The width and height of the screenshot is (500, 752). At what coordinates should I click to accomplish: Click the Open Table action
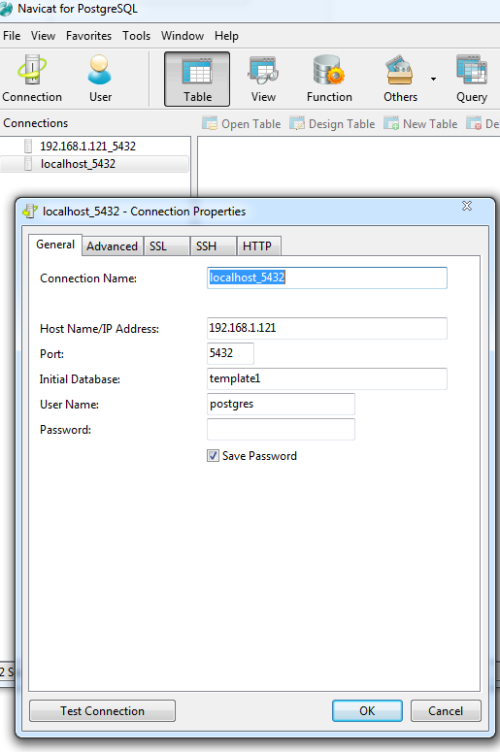point(241,124)
